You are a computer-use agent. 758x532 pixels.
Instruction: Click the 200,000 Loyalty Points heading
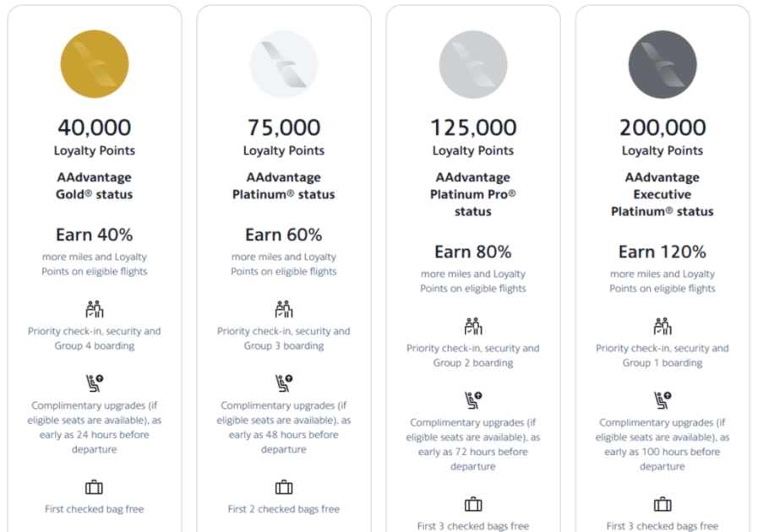click(x=663, y=128)
